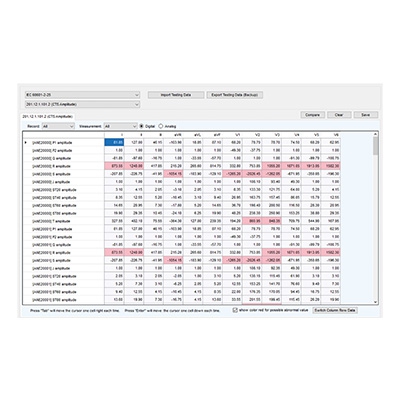Click the table scrollbar down arrow
Viewport: 400px width, 400px height.
(375, 302)
